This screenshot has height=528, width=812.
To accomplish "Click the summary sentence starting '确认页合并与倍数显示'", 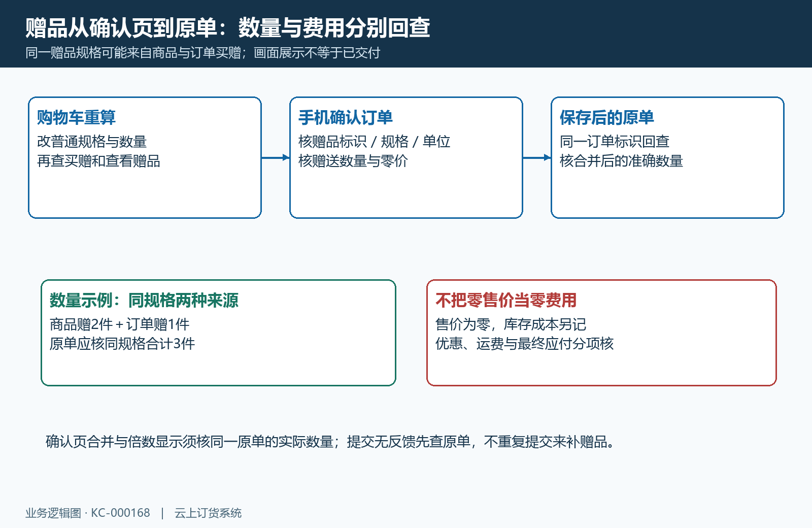I will click(331, 442).
